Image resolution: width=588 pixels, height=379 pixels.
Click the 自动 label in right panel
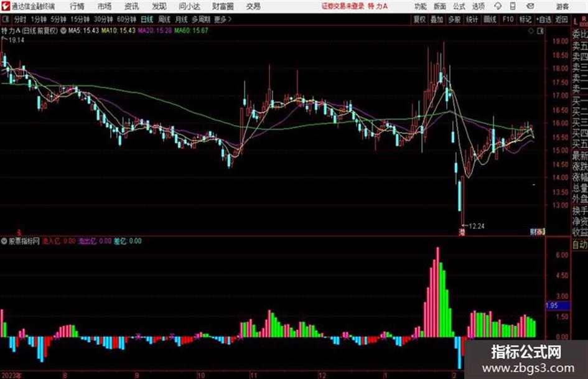pyautogui.click(x=580, y=245)
